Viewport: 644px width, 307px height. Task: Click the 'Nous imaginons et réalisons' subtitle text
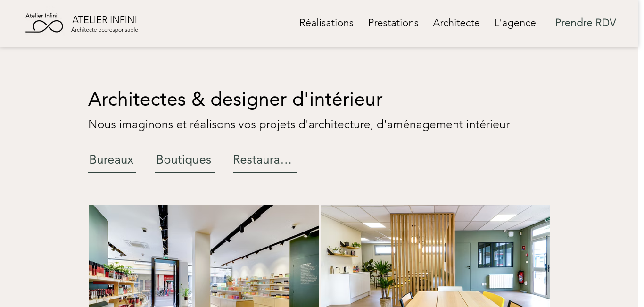coord(299,124)
